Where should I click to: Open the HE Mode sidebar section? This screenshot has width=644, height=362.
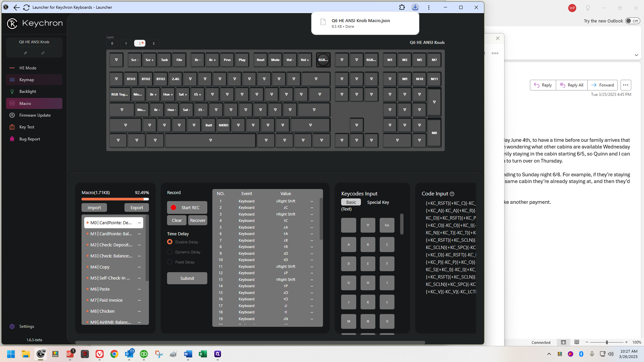coord(34,68)
